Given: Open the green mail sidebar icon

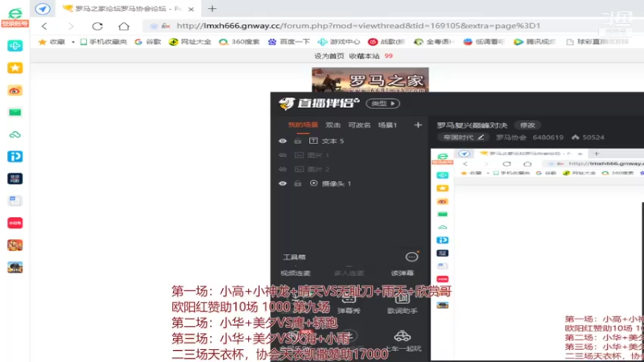Looking at the screenshot, I should 14,112.
